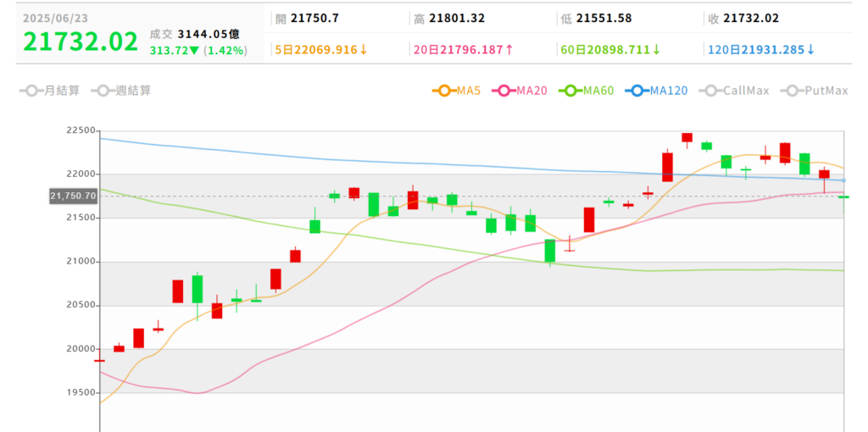The image size is (868, 432).
Task: Click the 20500 y-axis label
Action: [x=81, y=305]
